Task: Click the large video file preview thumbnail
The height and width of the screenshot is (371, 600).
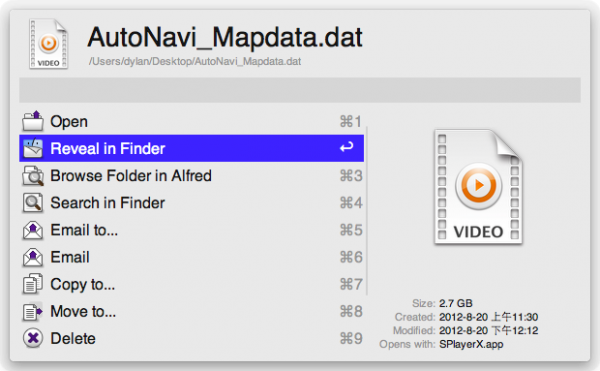Action: click(x=478, y=187)
